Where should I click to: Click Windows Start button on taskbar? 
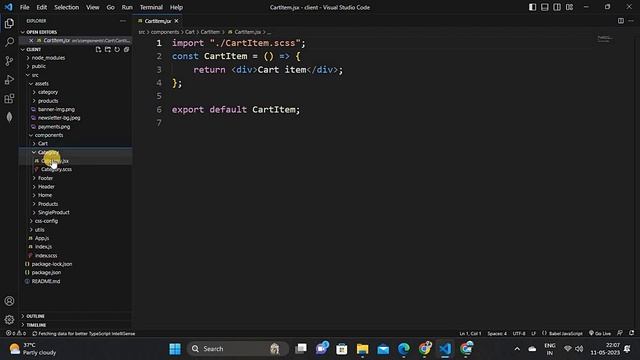click(x=175, y=349)
